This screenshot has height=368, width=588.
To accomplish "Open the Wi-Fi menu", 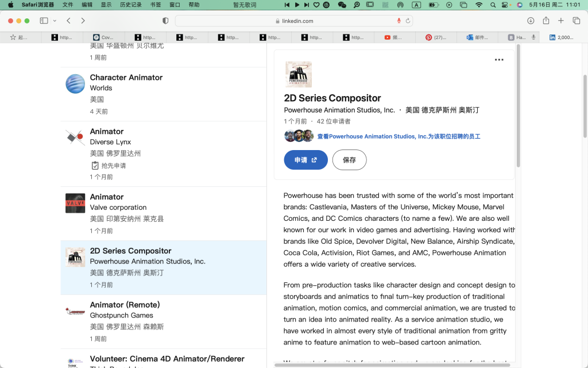I will point(479,5).
